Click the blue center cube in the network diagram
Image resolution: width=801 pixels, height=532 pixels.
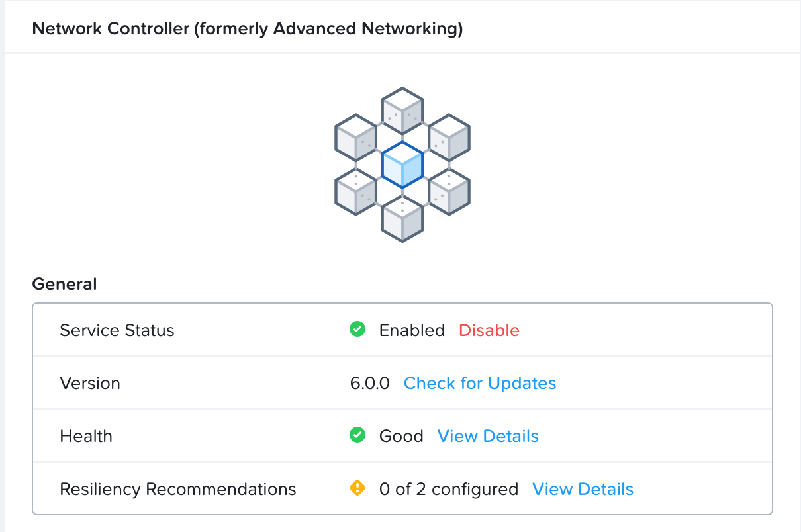click(x=402, y=163)
